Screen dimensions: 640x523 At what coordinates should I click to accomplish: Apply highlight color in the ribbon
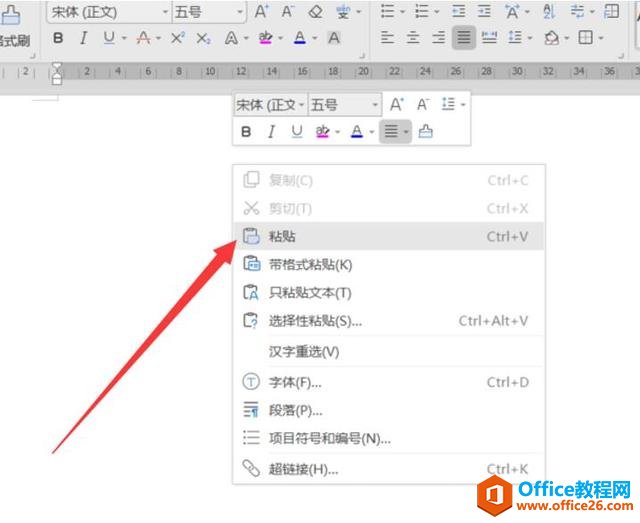(x=266, y=38)
